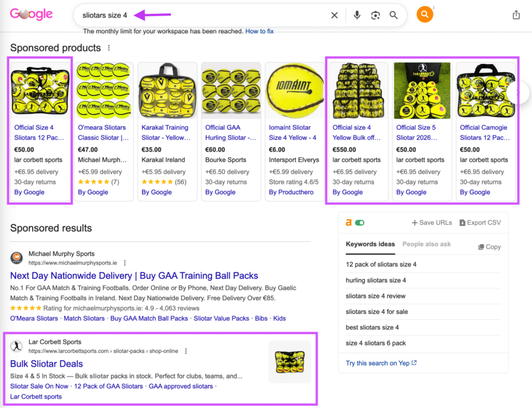Switch to the Keywords ideas tab
Viewport: 532px width, 408px height.
click(370, 244)
